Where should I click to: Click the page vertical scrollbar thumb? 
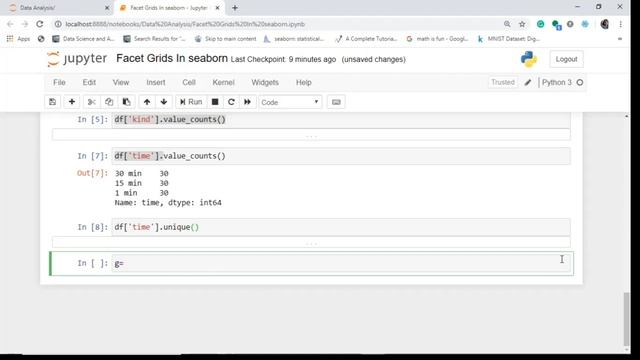pyautogui.click(x=627, y=319)
